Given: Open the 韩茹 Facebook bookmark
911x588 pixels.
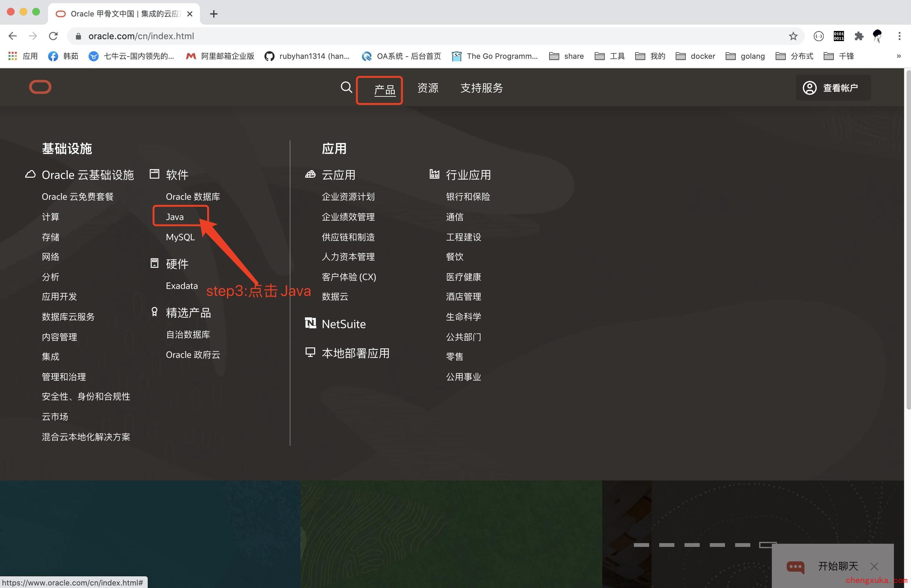Looking at the screenshot, I should (x=63, y=56).
